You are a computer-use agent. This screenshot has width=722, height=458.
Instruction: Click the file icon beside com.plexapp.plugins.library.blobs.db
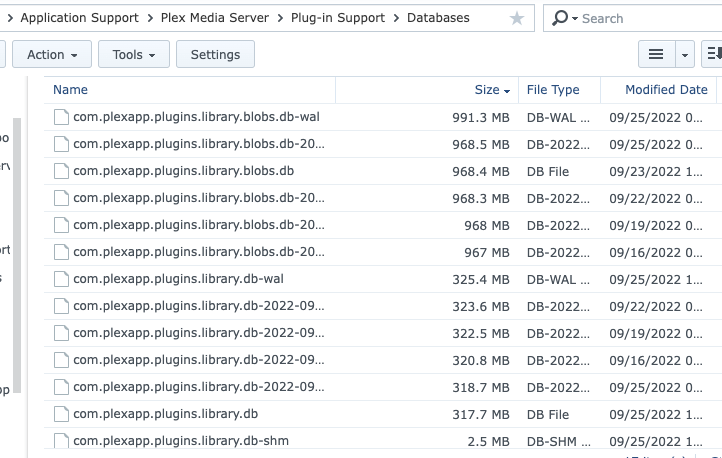pyautogui.click(x=61, y=171)
